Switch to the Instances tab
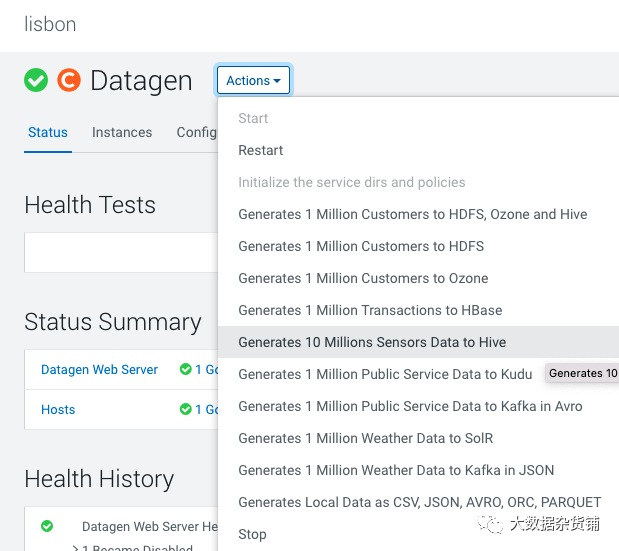Image resolution: width=619 pixels, height=551 pixels. 122,132
